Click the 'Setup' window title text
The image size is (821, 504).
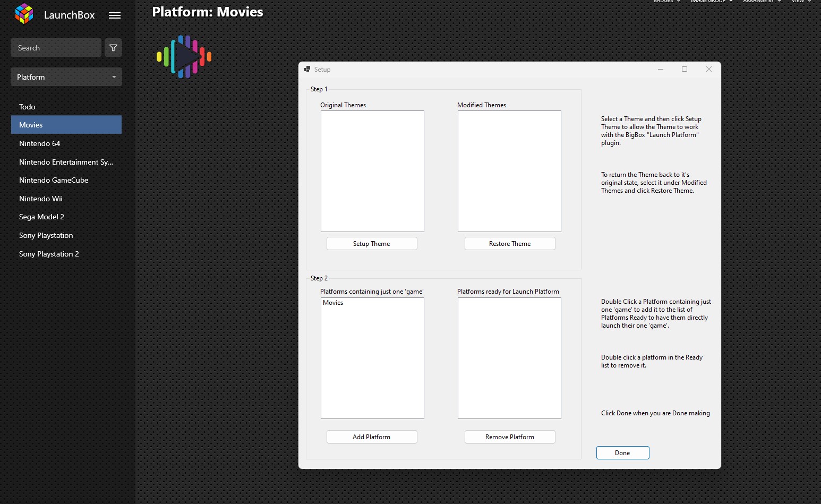322,70
